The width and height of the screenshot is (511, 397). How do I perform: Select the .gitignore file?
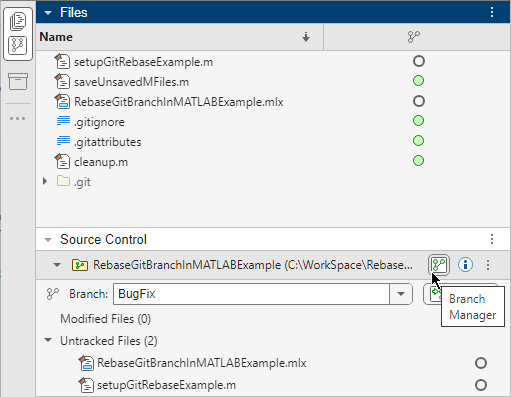(x=99, y=122)
